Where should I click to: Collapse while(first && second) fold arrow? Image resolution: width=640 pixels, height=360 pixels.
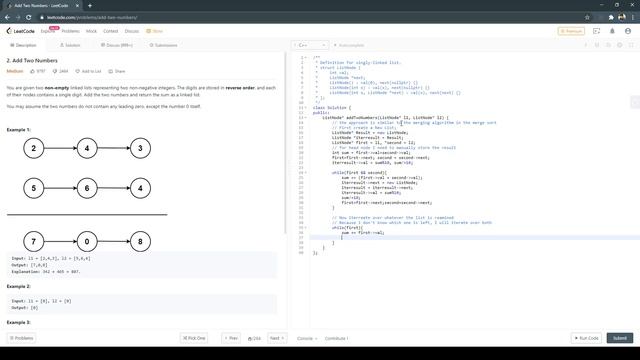tap(306, 173)
